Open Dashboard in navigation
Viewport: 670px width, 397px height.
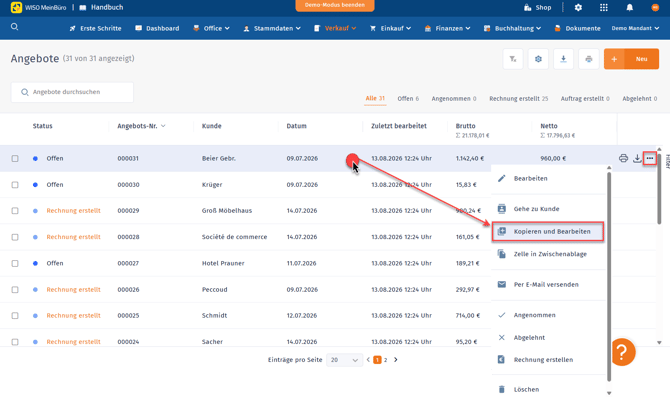pos(157,28)
